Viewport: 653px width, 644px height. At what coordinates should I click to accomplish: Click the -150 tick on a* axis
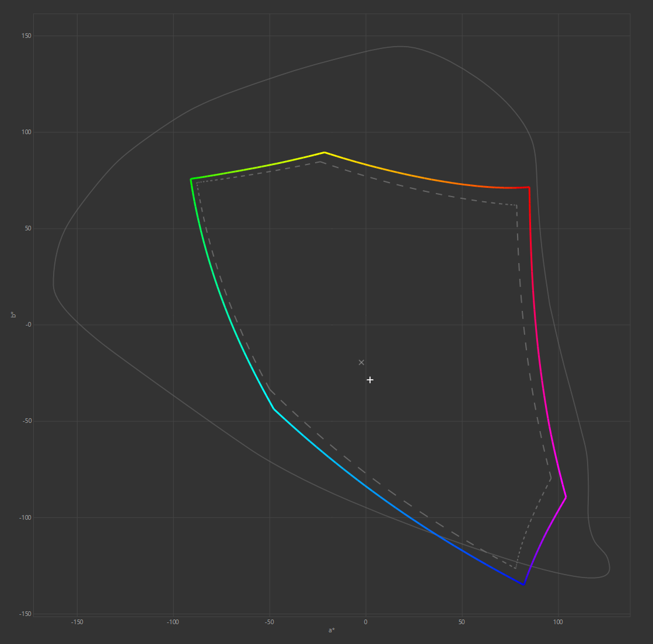pos(77,622)
